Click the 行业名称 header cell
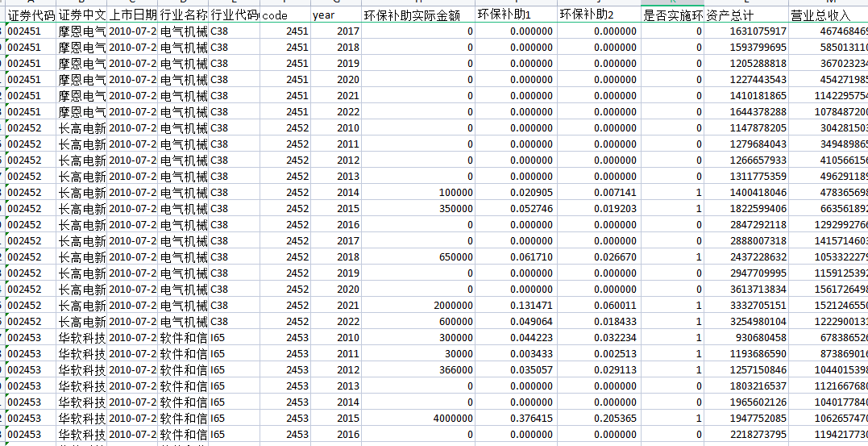The height and width of the screenshot is (446, 868). pos(183,15)
